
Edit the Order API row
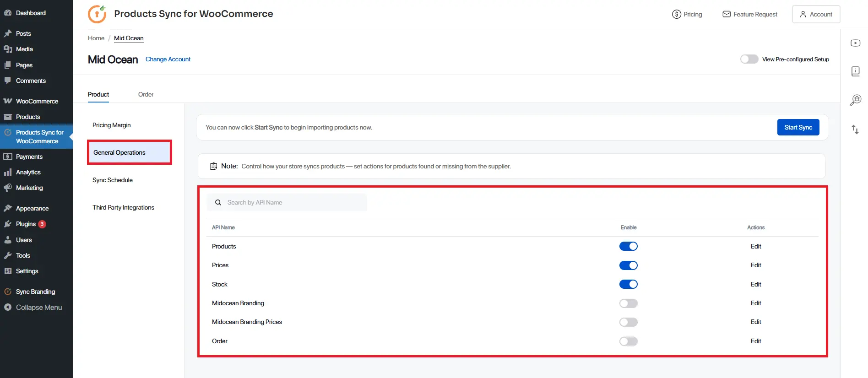coord(756,341)
